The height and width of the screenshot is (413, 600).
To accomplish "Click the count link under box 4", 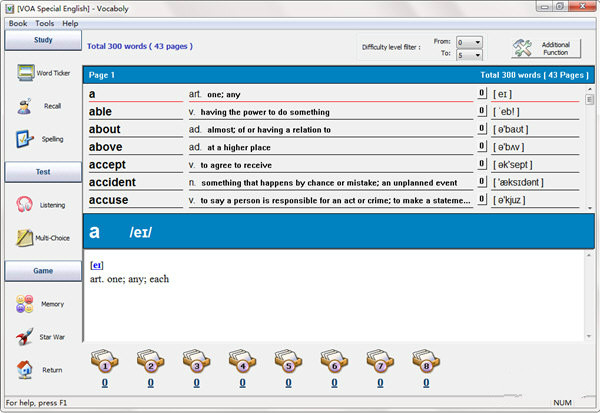I will pyautogui.click(x=243, y=383).
